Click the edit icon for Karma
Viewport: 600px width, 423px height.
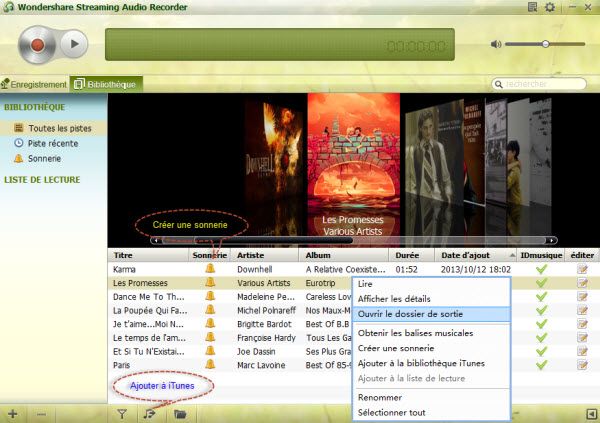[x=582, y=269]
